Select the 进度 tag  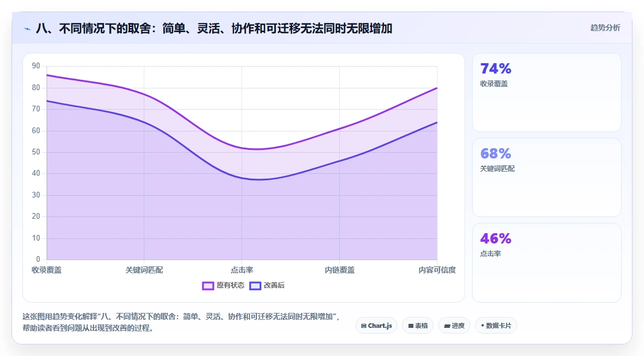pos(454,326)
